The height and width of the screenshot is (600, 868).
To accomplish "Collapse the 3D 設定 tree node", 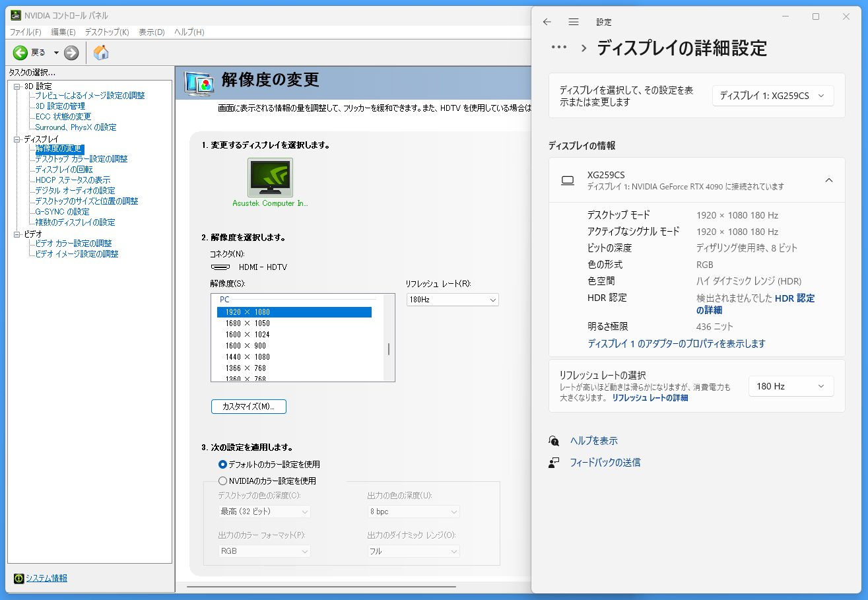I will pyautogui.click(x=17, y=86).
